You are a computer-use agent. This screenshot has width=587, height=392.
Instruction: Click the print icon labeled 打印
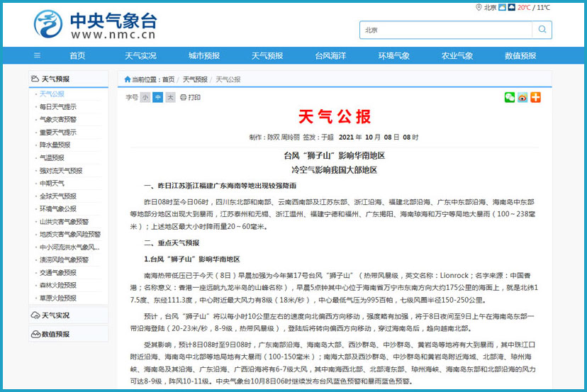click(x=190, y=98)
